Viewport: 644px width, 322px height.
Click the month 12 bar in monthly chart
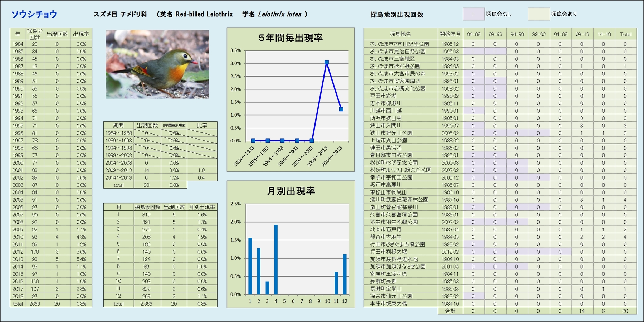coord(345,274)
